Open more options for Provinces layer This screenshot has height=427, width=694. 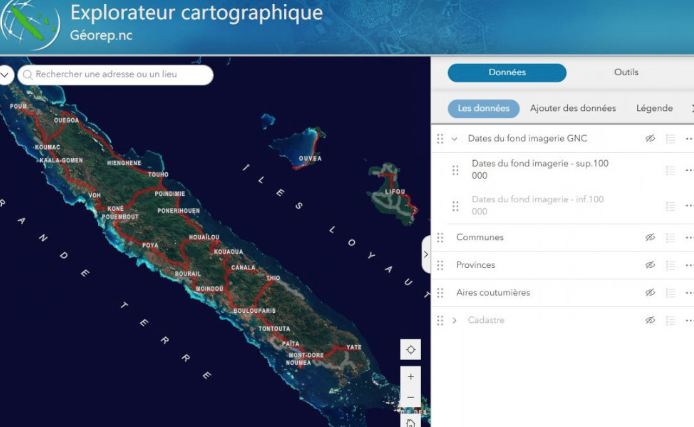point(688,265)
